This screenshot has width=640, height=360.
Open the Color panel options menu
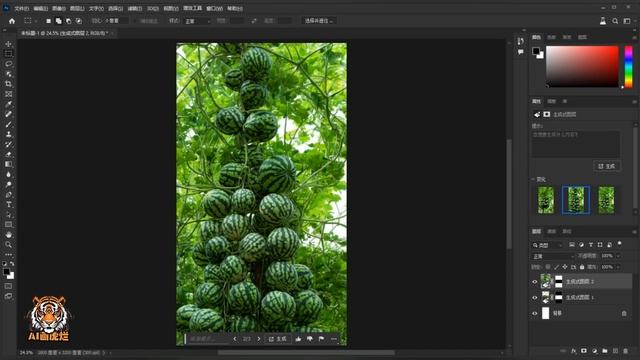click(x=634, y=37)
